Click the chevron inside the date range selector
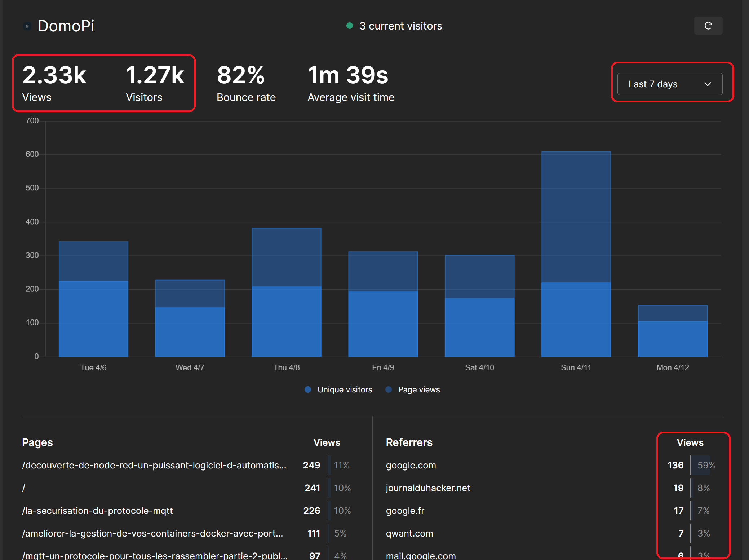 [x=708, y=84]
